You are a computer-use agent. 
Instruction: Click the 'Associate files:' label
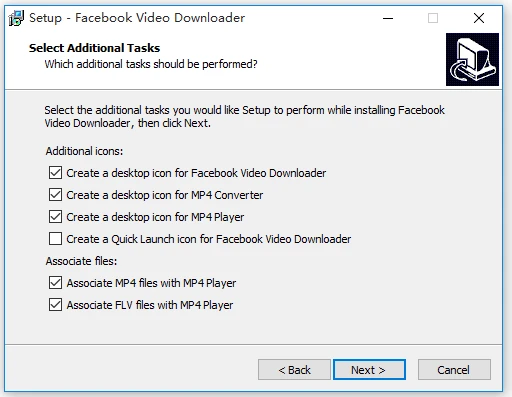point(81,261)
